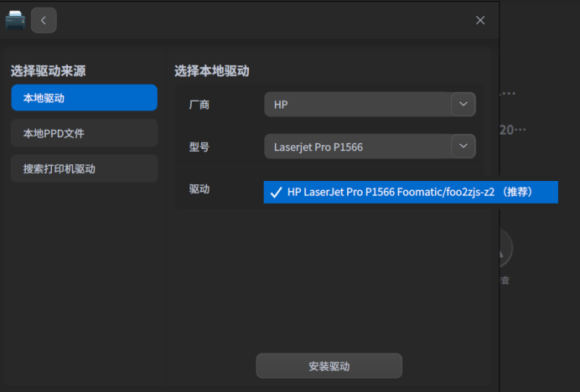Click the Laserjet Pro P1566 model field
The height and width of the screenshot is (392, 580).
(x=358, y=147)
